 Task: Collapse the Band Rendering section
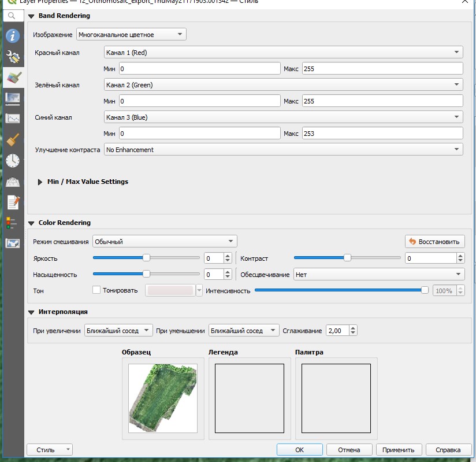click(x=31, y=16)
